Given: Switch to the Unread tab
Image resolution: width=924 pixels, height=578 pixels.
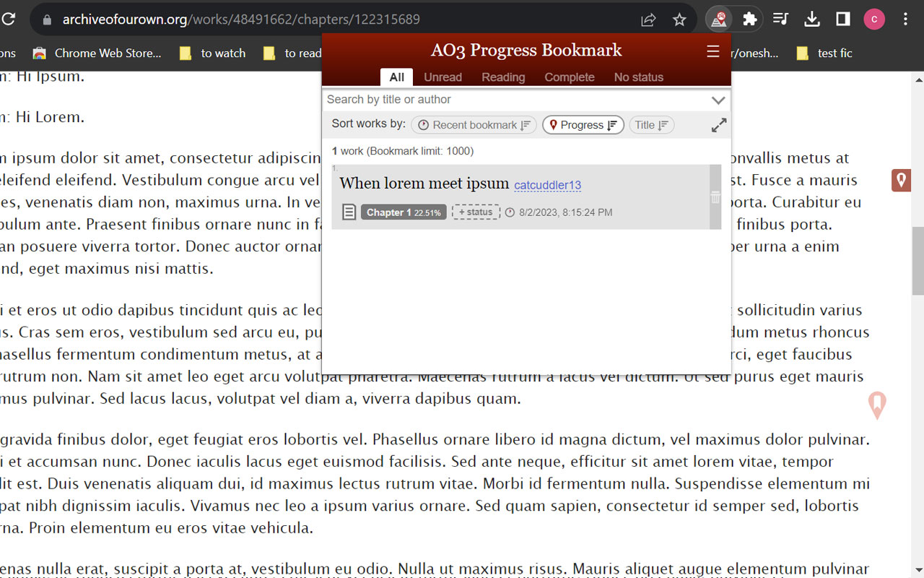Looking at the screenshot, I should click(x=443, y=77).
